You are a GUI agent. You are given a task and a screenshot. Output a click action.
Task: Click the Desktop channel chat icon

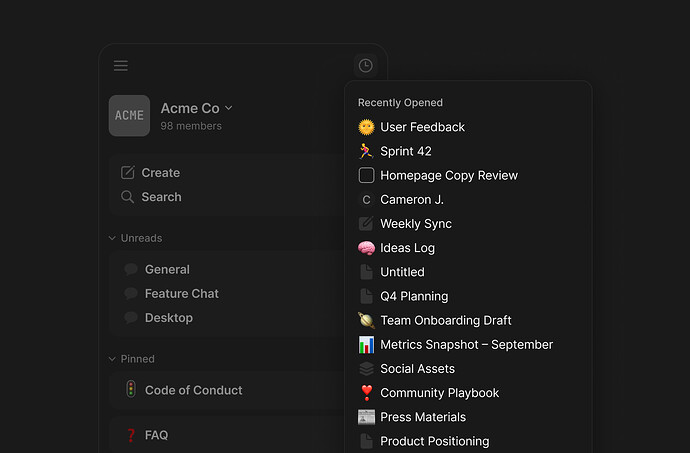coord(130,318)
